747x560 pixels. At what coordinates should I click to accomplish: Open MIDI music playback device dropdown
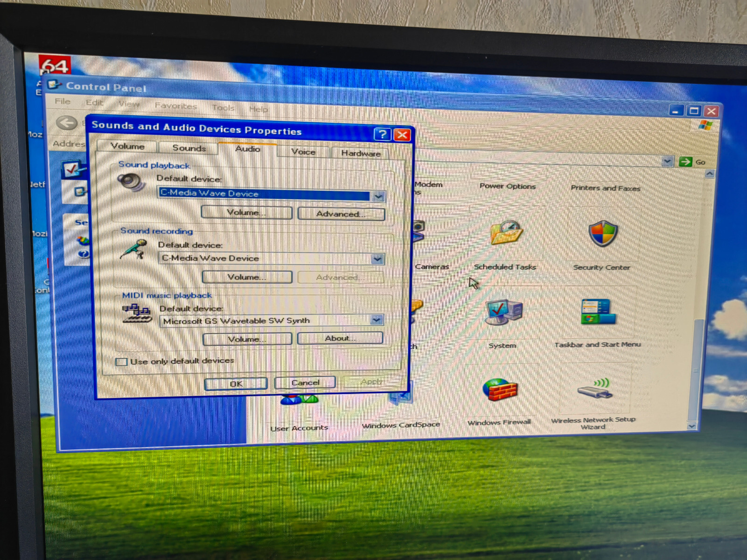(377, 320)
